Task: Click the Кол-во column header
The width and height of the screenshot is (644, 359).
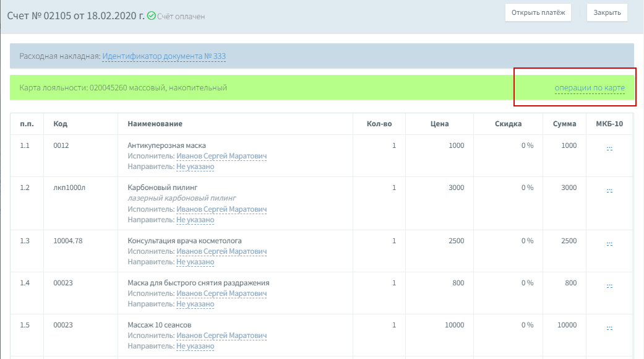Action: coord(379,124)
